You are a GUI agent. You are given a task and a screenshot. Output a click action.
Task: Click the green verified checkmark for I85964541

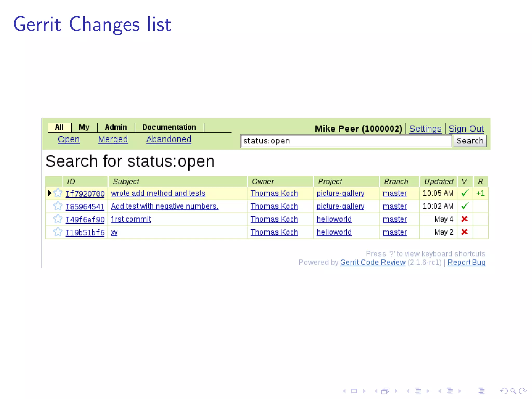pyautogui.click(x=464, y=206)
